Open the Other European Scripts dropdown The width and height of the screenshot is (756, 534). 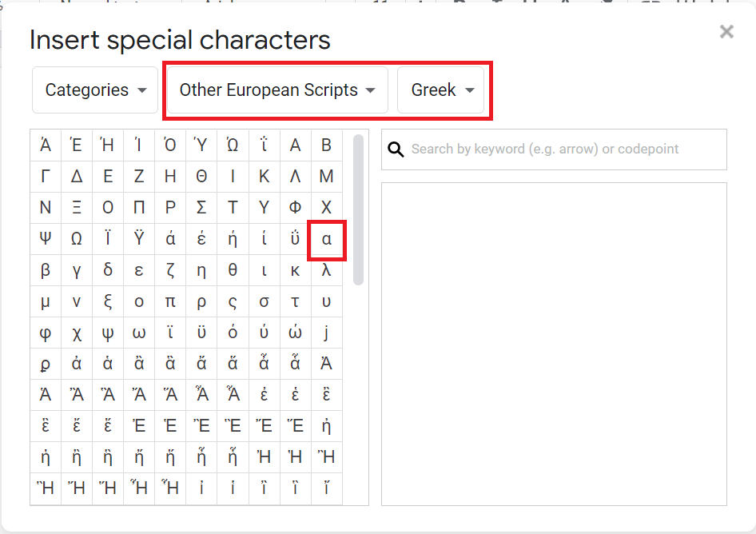[276, 90]
